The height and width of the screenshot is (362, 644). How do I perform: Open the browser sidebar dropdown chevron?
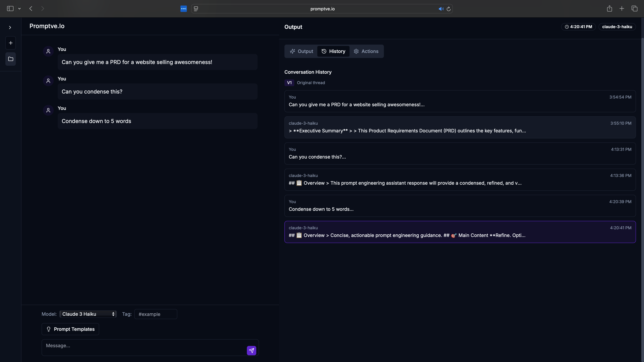coord(19,9)
